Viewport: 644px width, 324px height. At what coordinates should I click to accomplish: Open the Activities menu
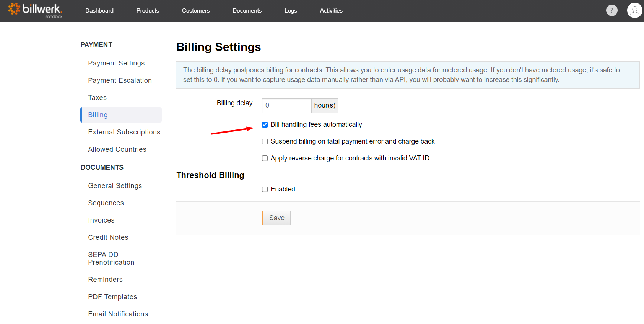331,11
